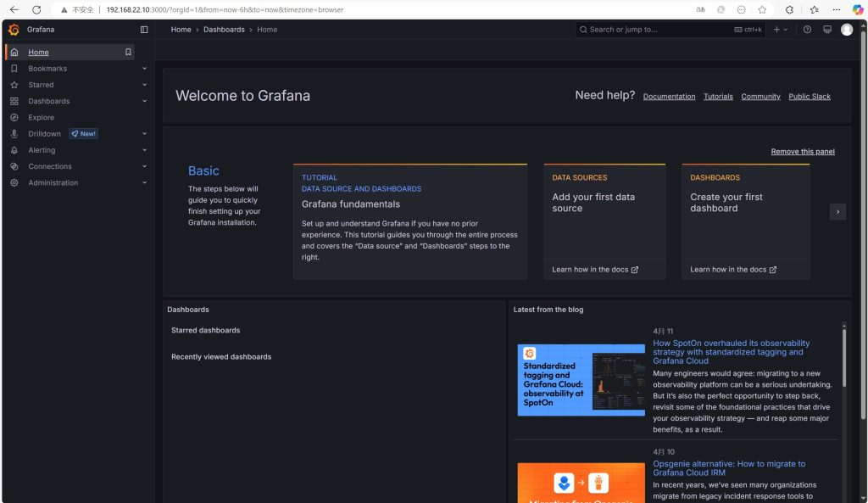The height and width of the screenshot is (503, 868).
Task: Open the Grafana fundamentals tutorial card
Action: [410, 221]
